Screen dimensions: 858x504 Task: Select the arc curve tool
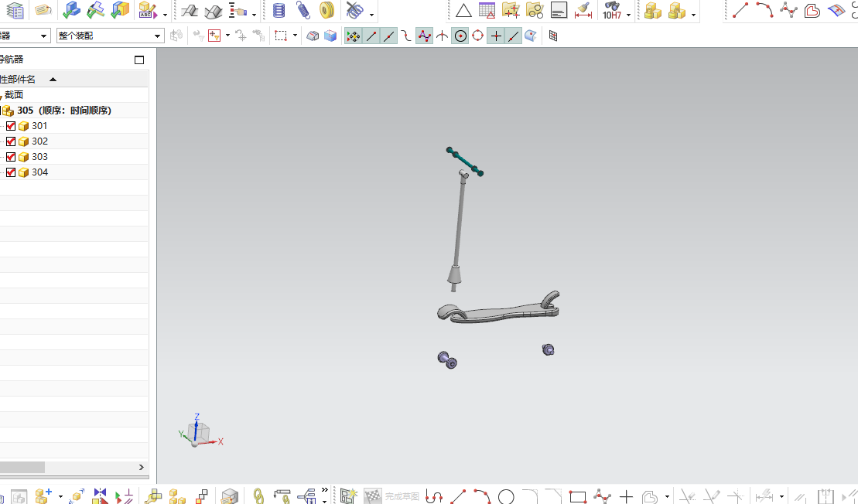[x=764, y=10]
